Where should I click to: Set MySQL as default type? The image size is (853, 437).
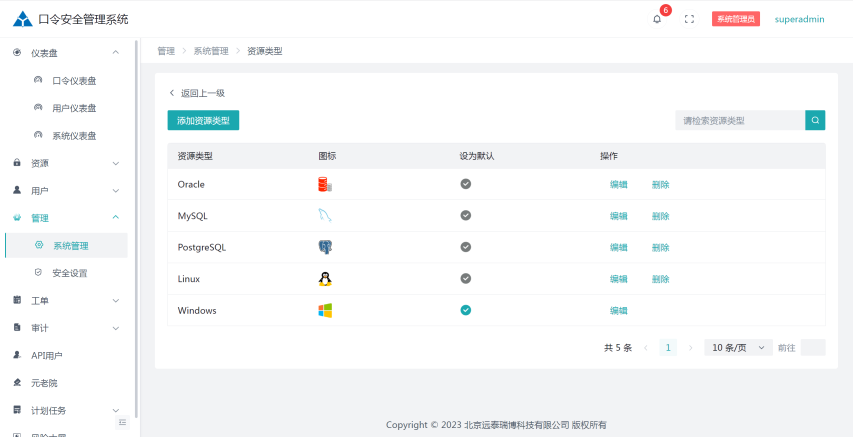[x=465, y=215]
